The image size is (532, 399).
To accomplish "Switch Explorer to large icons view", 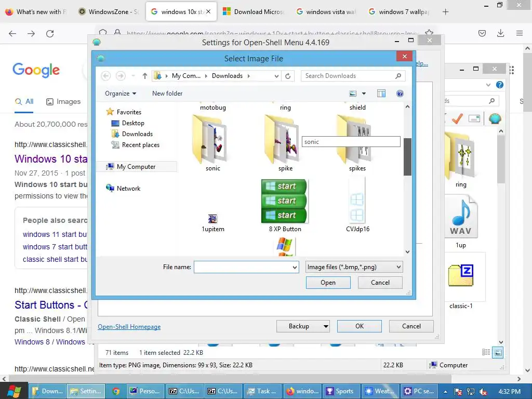I will [498, 353].
